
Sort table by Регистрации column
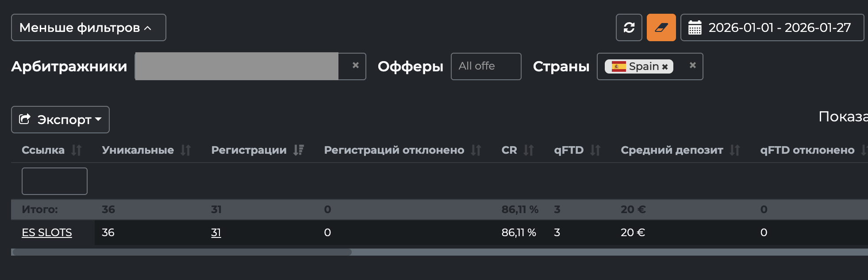tap(299, 150)
